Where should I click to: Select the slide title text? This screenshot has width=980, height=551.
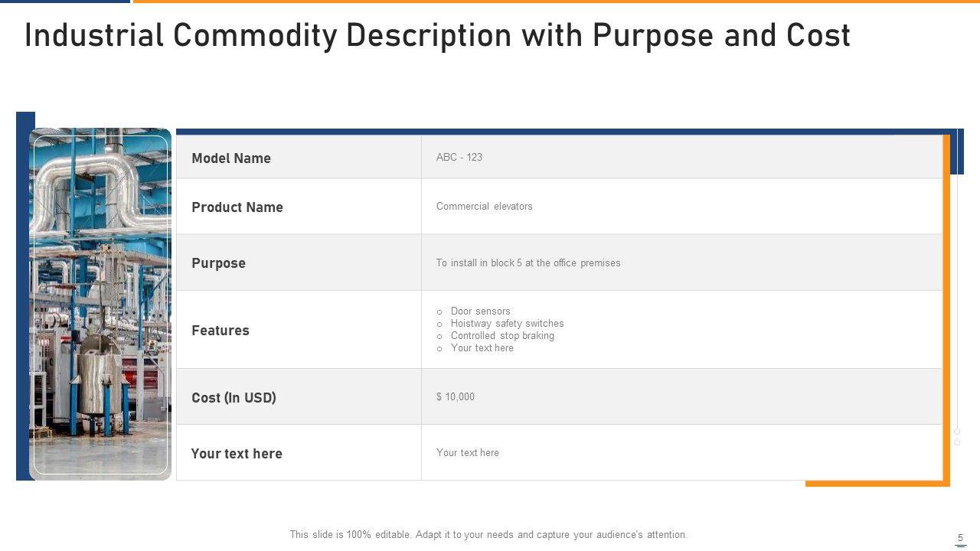437,36
